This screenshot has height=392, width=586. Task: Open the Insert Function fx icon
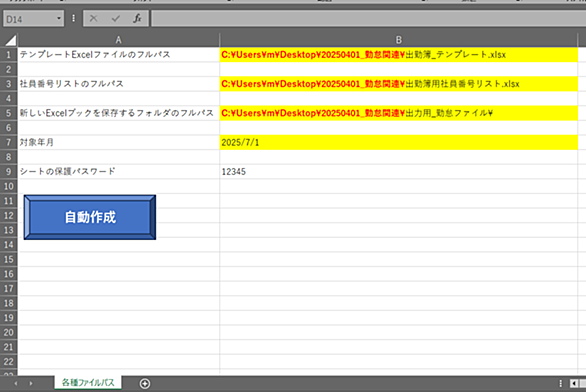point(137,18)
